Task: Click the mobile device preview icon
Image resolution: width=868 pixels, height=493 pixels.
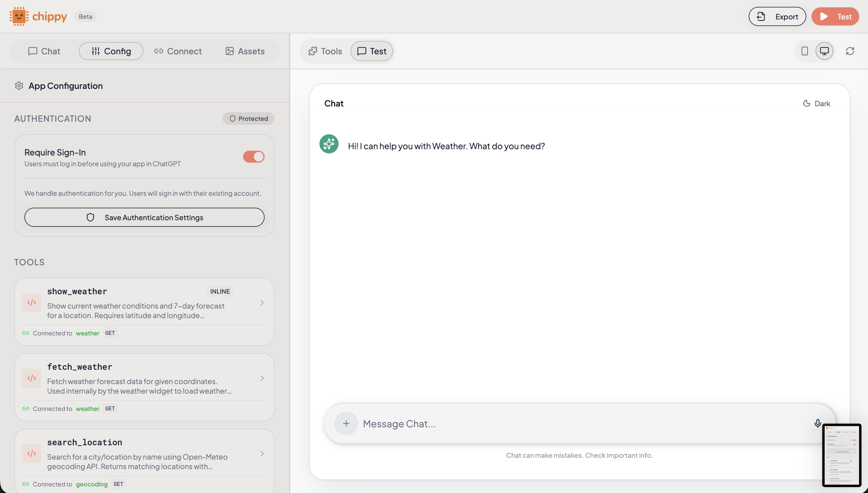Action: coord(805,51)
